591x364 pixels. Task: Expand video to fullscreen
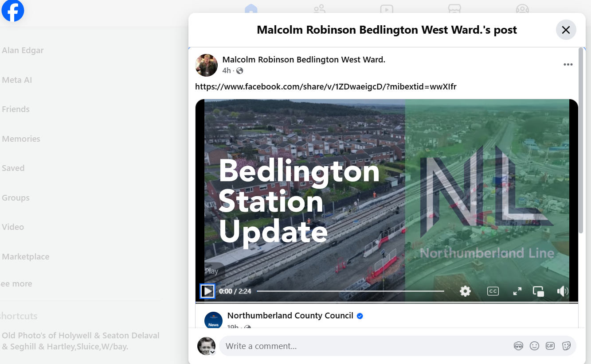[x=517, y=291]
